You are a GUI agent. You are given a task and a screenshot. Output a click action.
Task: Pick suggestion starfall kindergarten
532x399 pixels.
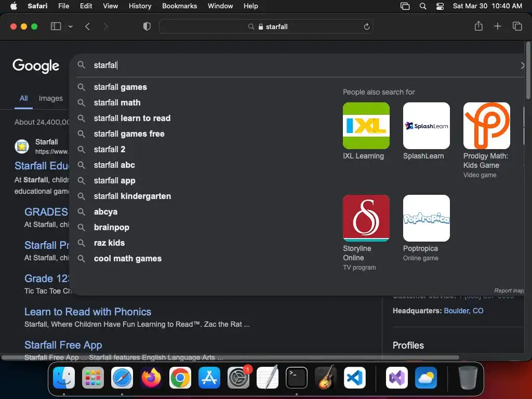pos(132,196)
